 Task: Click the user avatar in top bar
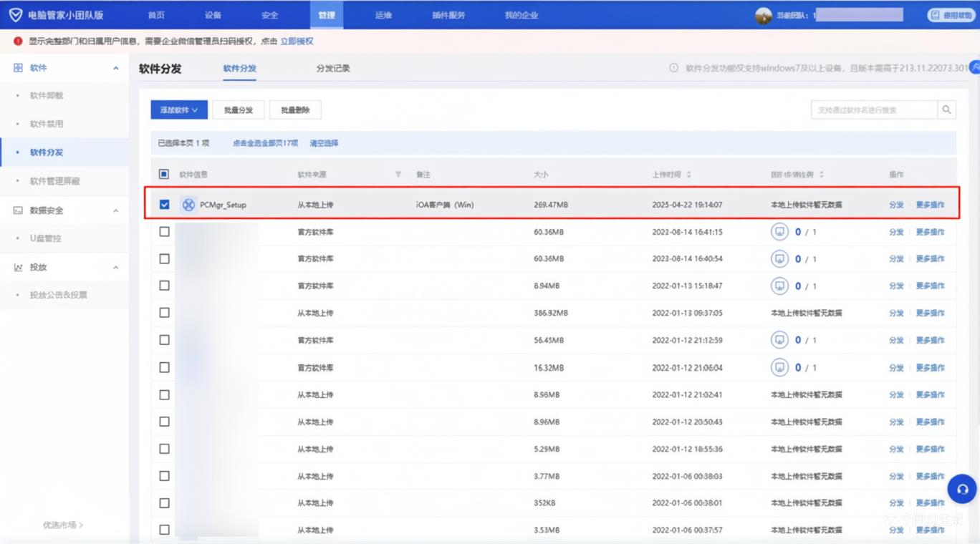[x=763, y=15]
